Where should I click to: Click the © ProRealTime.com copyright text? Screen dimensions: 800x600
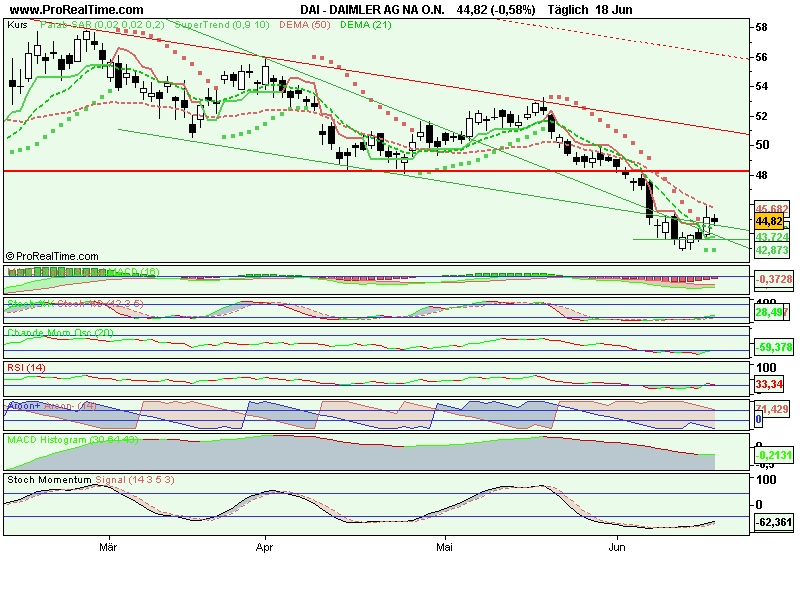click(x=52, y=256)
